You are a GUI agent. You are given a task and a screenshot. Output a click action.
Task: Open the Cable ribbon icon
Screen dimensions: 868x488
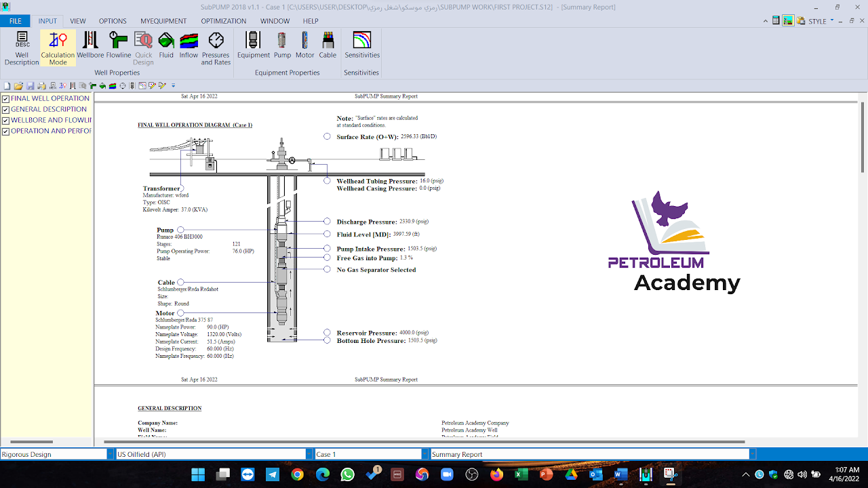click(x=328, y=45)
